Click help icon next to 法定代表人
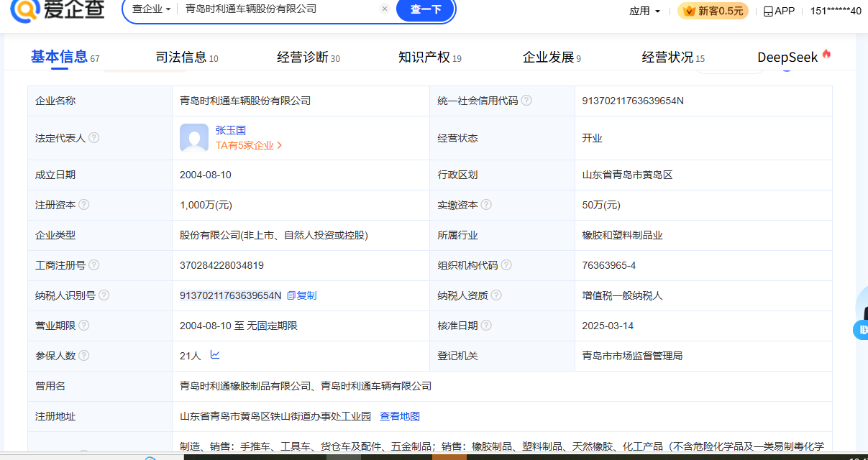 pos(93,138)
